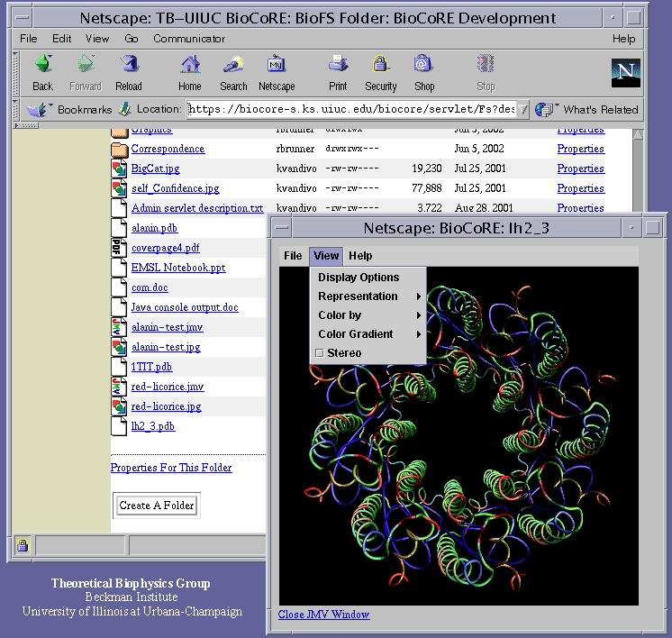Image resolution: width=672 pixels, height=638 pixels.
Task: Open the Communicator menu
Action: pyautogui.click(x=189, y=39)
